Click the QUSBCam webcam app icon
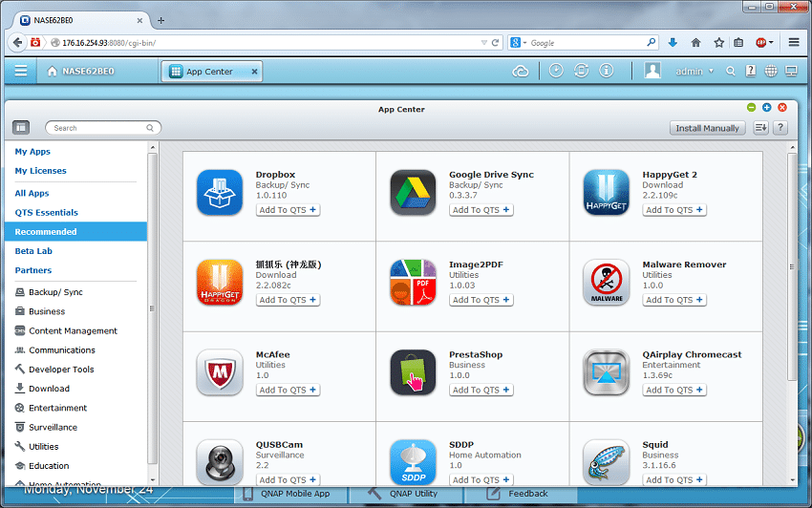Image resolution: width=812 pixels, height=508 pixels. point(220,462)
